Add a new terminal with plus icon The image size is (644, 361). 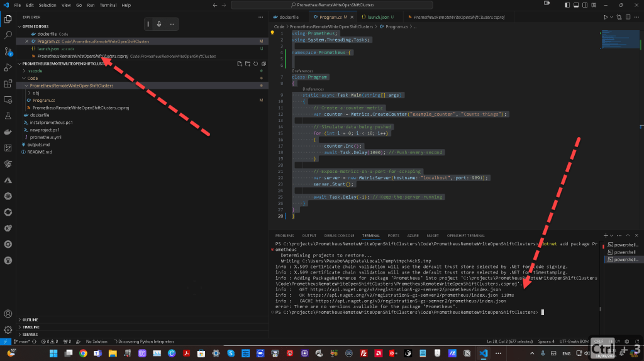click(606, 235)
